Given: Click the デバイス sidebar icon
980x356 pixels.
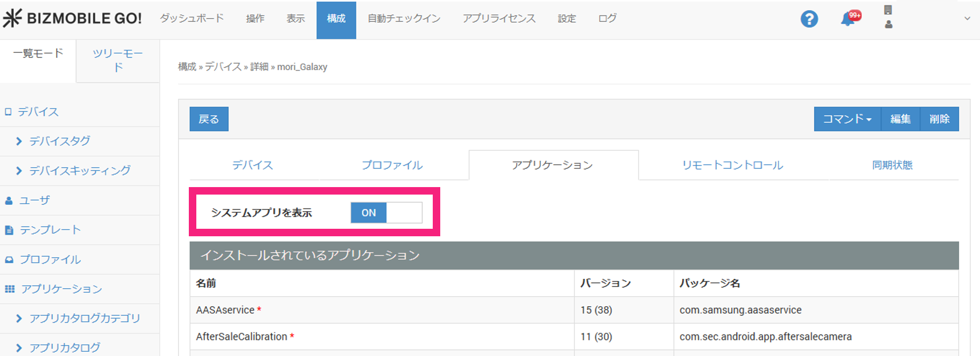Looking at the screenshot, I should tap(8, 112).
